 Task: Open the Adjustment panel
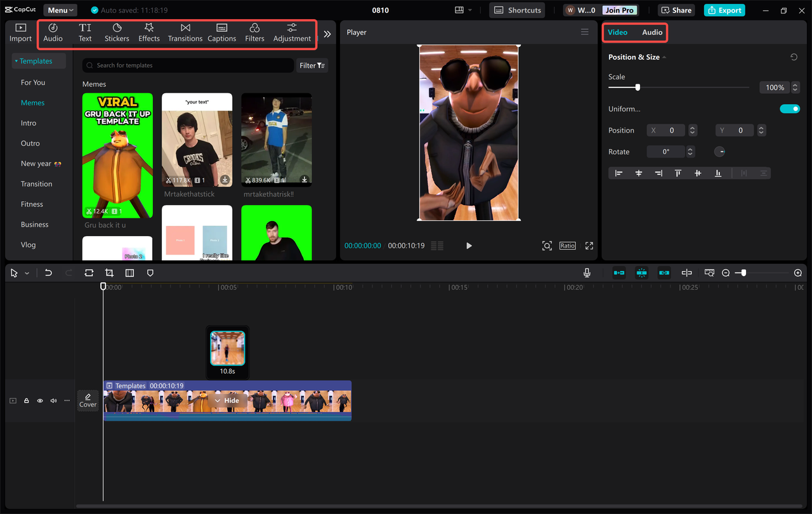292,32
